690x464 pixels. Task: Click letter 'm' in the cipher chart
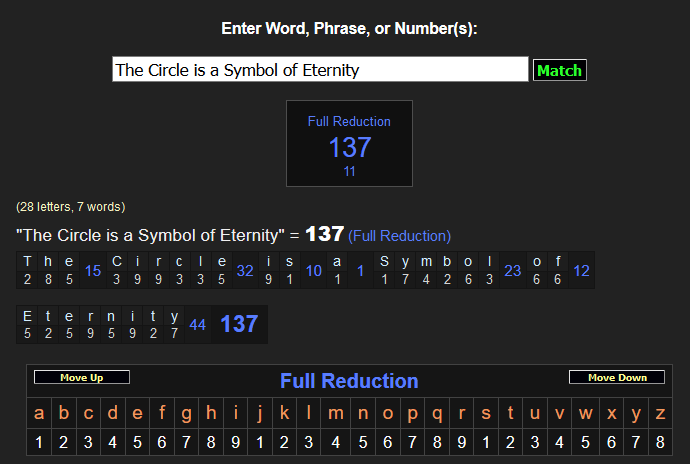coord(337,413)
